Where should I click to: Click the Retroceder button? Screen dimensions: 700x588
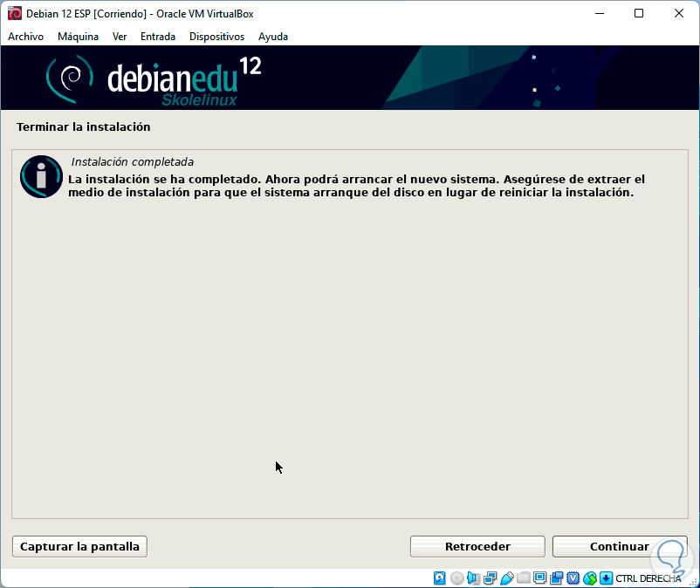pyautogui.click(x=477, y=546)
